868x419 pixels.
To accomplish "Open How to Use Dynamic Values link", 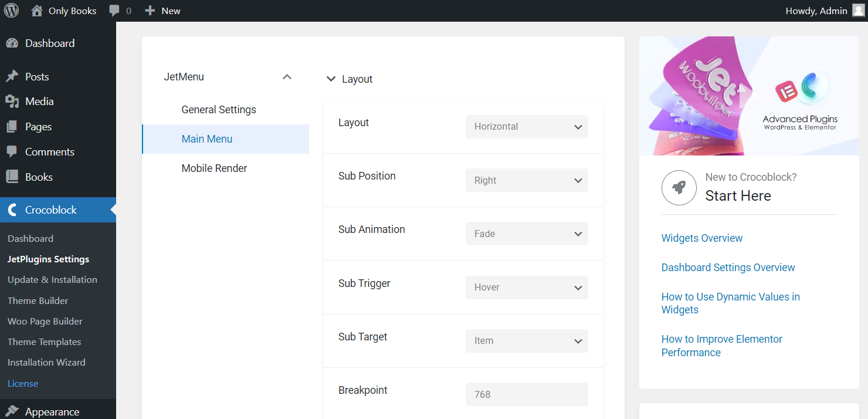I will (x=731, y=303).
